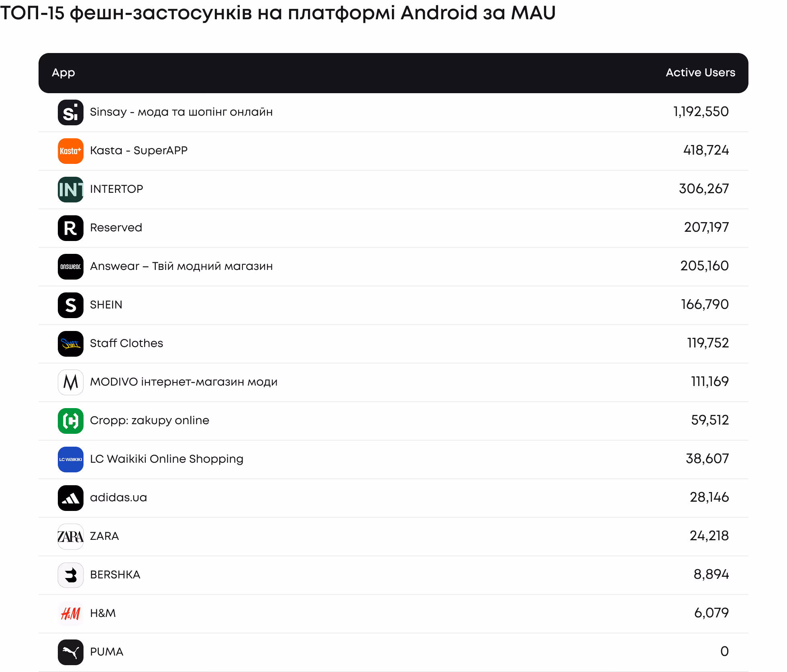Click the SHEIN S app icon
This screenshot has height=672, width=787.
pos(71,305)
